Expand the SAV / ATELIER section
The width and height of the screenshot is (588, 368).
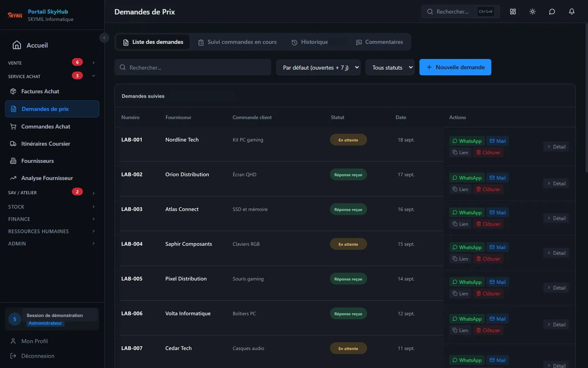[52, 192]
